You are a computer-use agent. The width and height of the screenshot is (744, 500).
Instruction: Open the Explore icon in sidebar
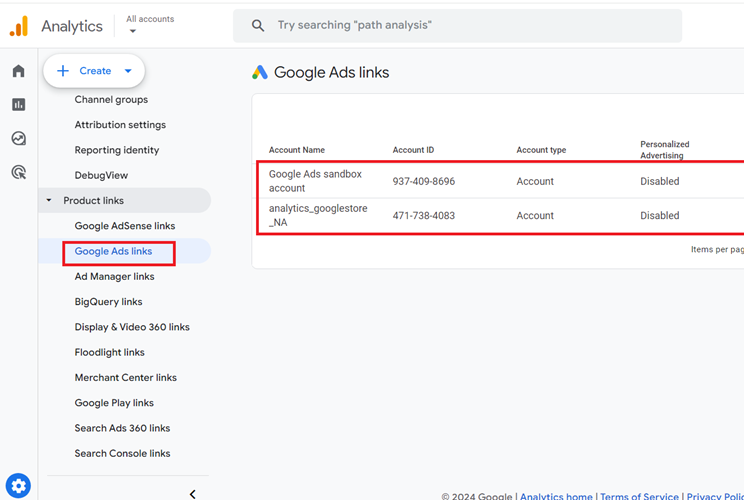click(19, 139)
